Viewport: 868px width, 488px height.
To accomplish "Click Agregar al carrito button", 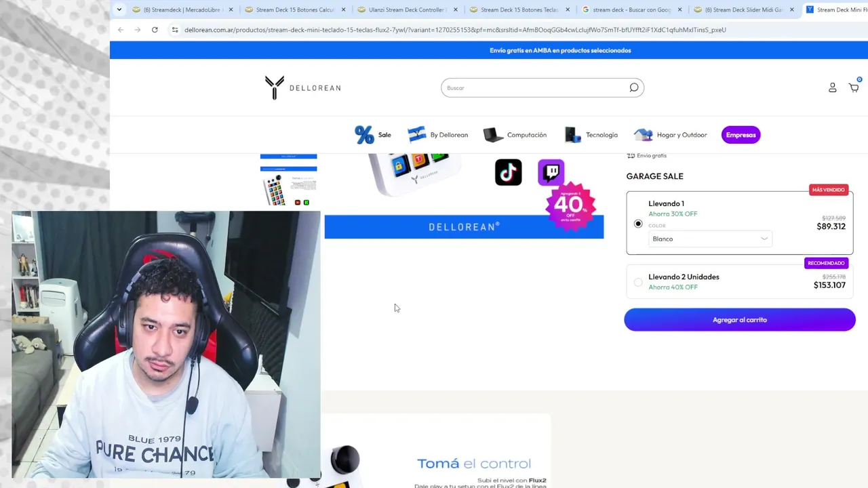I will pos(740,320).
